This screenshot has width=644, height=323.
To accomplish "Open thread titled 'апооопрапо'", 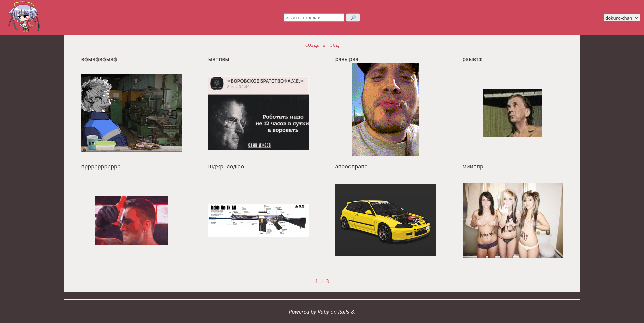I will pyautogui.click(x=351, y=167).
